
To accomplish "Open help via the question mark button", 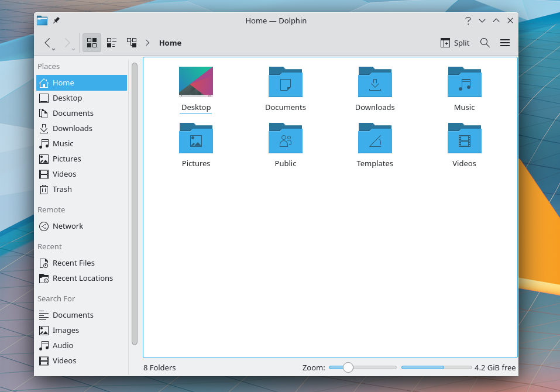I will tap(468, 20).
